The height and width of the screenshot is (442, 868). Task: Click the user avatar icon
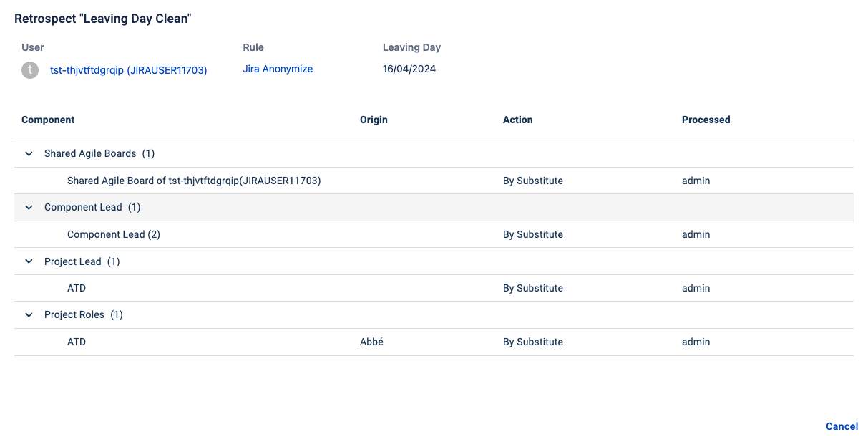[30, 70]
